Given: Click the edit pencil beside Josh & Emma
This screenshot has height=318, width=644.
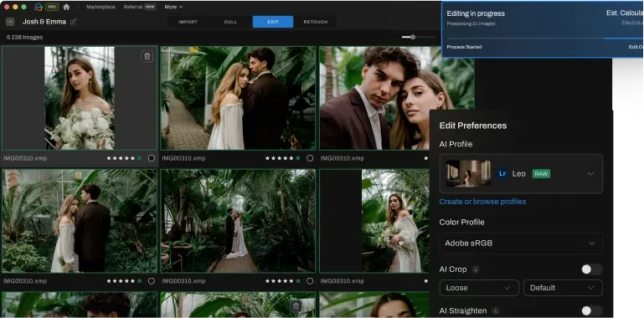Looking at the screenshot, I should click(x=73, y=22).
